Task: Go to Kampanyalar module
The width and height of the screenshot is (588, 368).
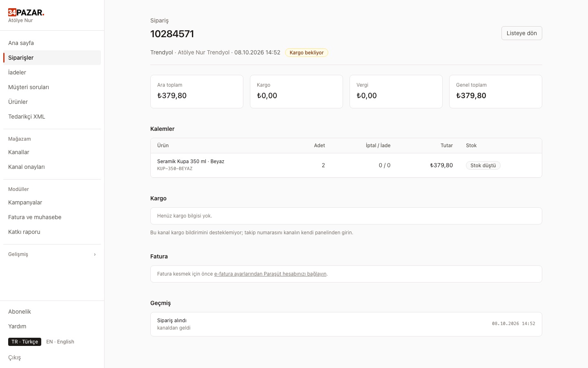Action: pyautogui.click(x=52, y=202)
